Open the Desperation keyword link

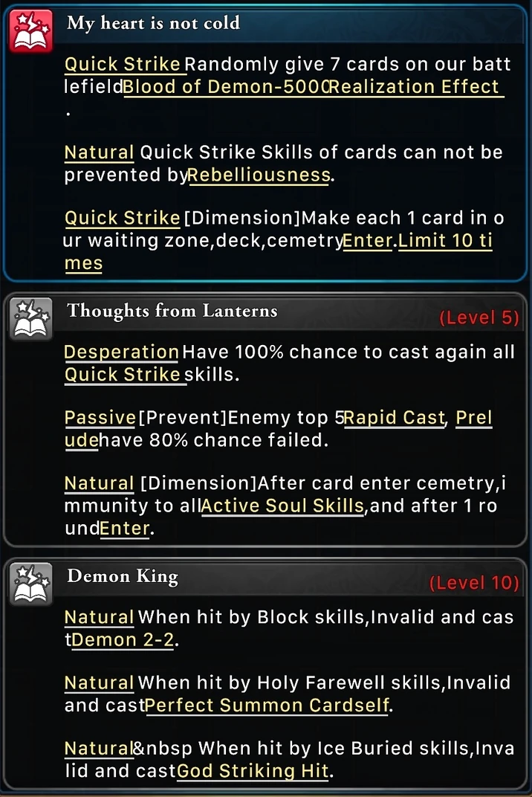coord(121,352)
